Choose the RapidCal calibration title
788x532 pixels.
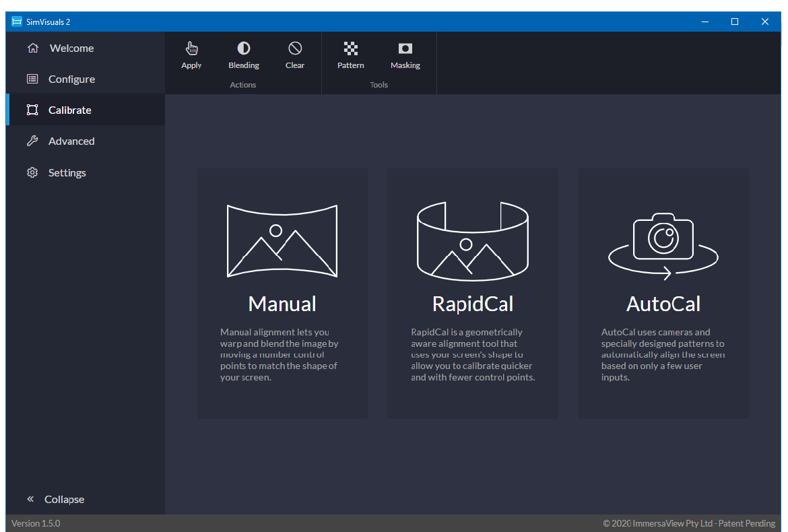pyautogui.click(x=473, y=304)
